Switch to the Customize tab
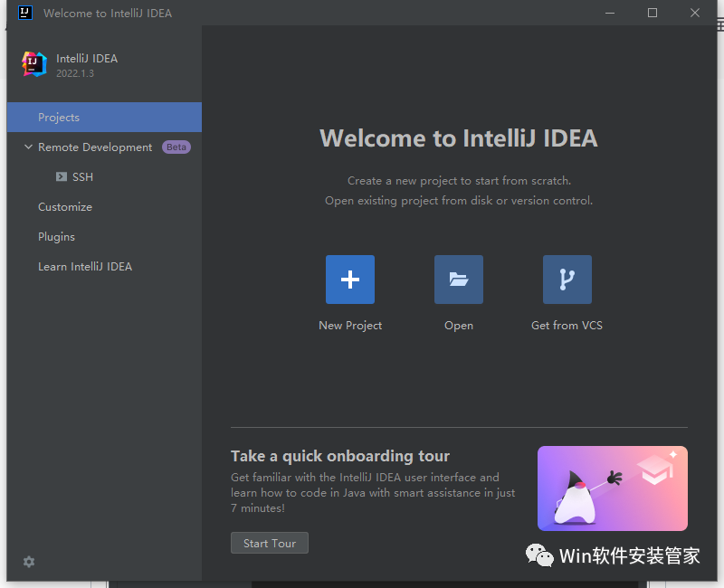The image size is (724, 588). pos(104,207)
